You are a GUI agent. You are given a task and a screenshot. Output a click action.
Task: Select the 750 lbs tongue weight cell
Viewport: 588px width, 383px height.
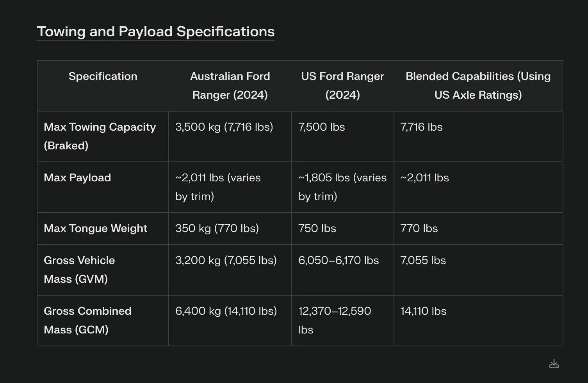click(x=317, y=229)
